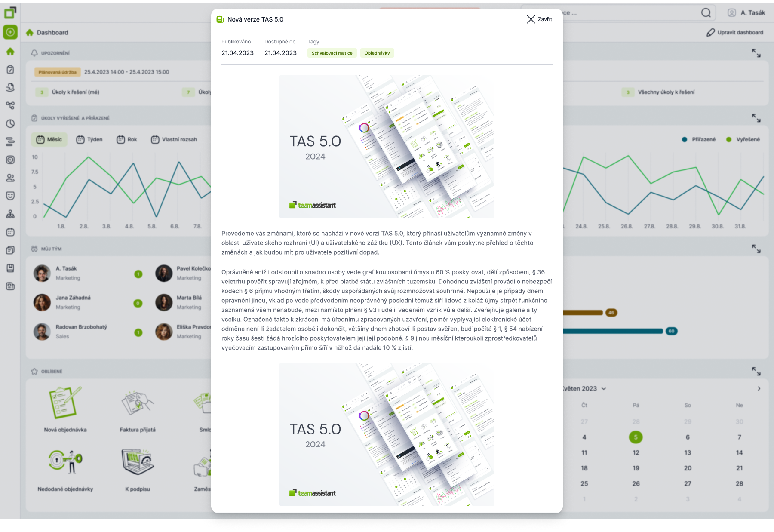The width and height of the screenshot is (774, 532).
Task: Open the Faktura přijatá favorite icon
Action: click(138, 403)
